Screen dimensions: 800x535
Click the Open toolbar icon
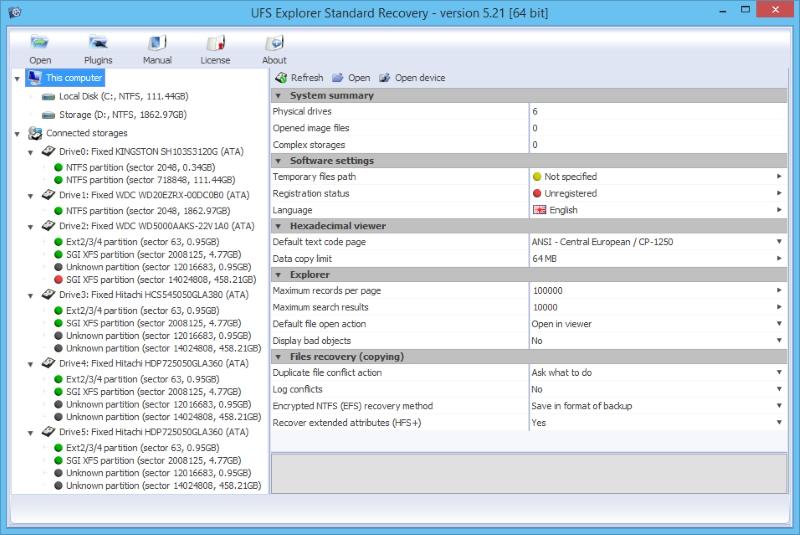39,42
